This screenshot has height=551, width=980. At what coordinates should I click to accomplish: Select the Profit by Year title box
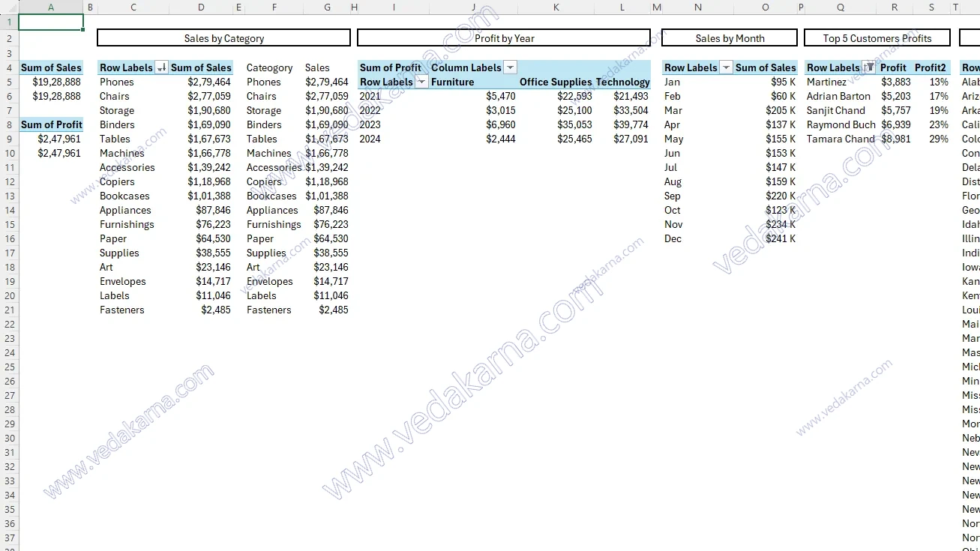coord(504,38)
